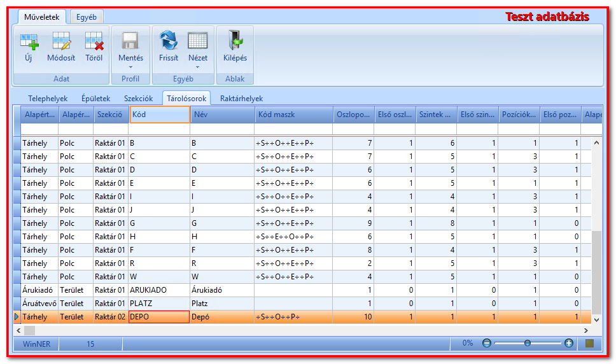Image resolution: width=616 pixels, height=364 pixels.
Task: Click the brown square in status bar corner
Action: (x=589, y=343)
